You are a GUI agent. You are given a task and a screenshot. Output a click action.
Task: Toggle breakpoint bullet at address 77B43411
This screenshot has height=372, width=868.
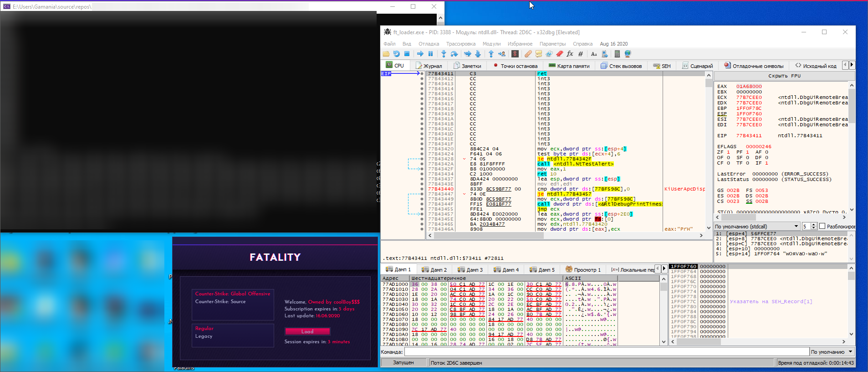coord(422,74)
